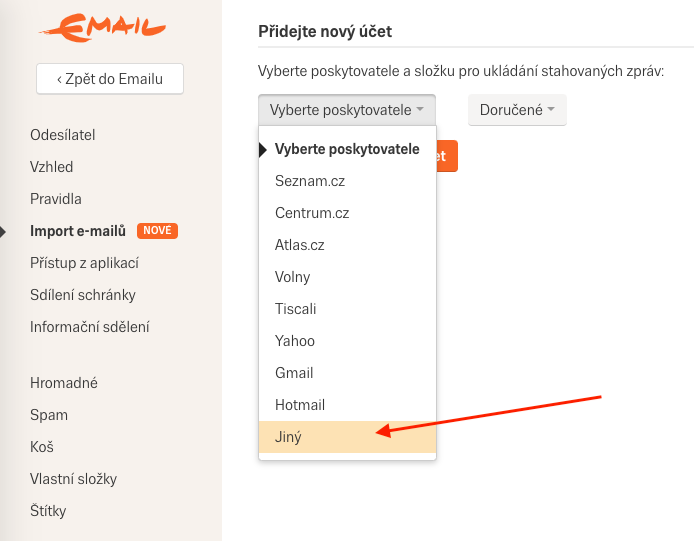Viewport: 694px width, 541px height.
Task: Pick Tiscali from the provider list
Action: (x=347, y=309)
